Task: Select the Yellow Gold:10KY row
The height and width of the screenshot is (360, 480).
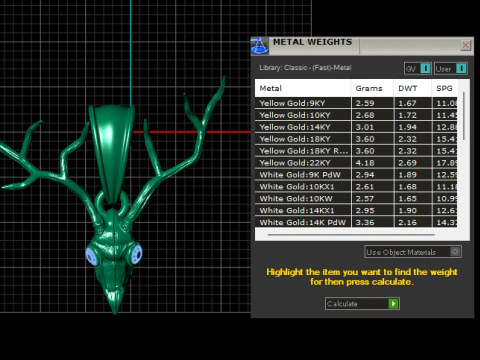Action: 356,115
